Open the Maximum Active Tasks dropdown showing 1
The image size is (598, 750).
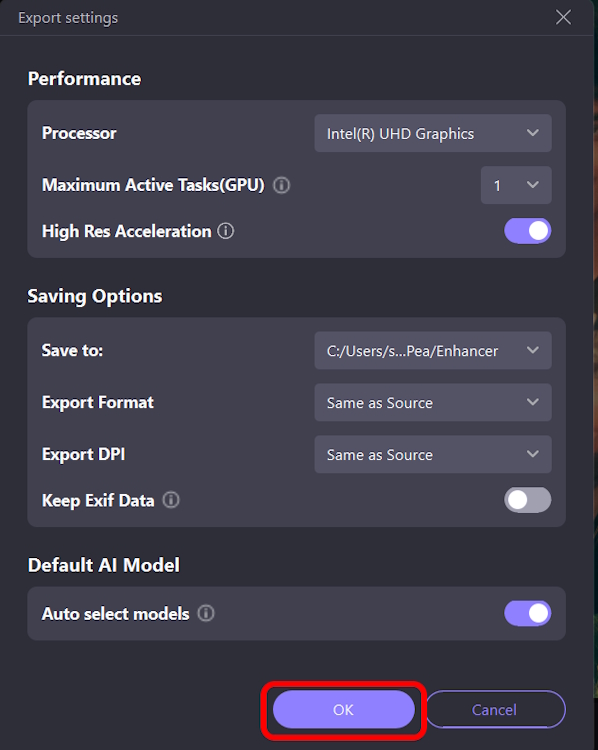(x=516, y=185)
